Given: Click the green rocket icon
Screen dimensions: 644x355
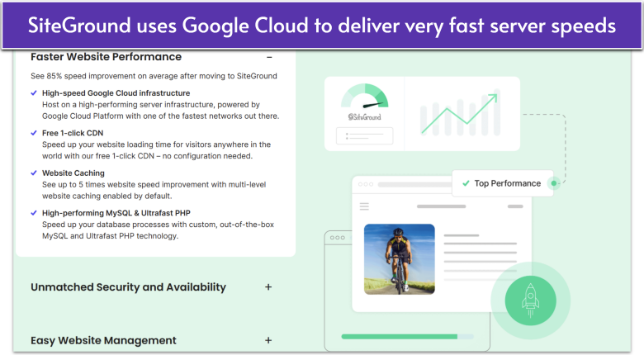Looking at the screenshot, I should click(530, 301).
